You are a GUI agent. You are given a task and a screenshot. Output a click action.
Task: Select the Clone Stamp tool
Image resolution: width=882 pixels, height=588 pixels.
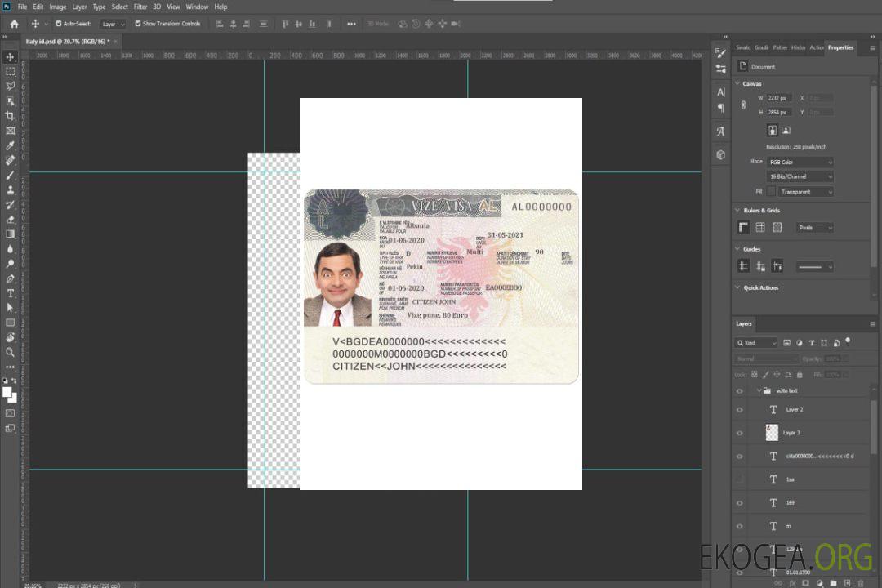click(x=10, y=190)
